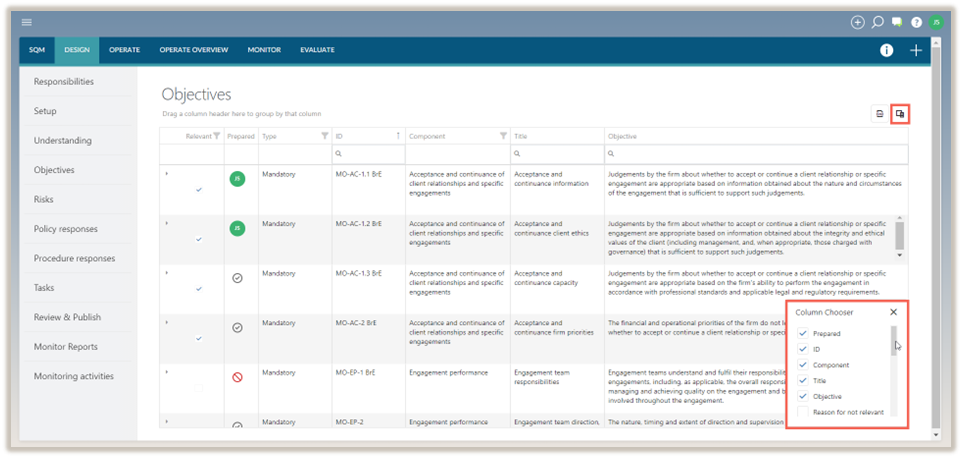
Task: Open the Column Chooser toolbar button
Action: pyautogui.click(x=900, y=115)
